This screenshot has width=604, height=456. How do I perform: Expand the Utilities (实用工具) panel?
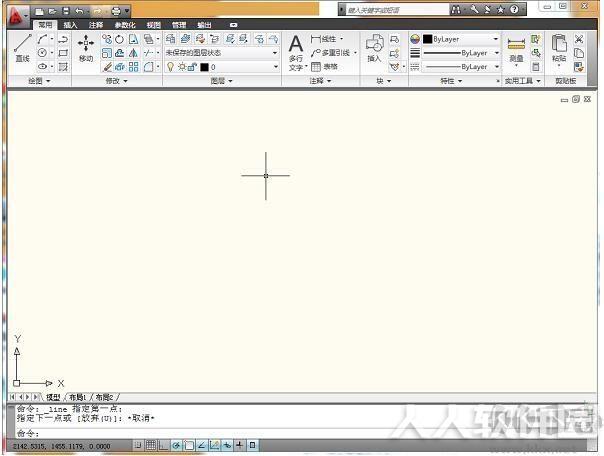[x=523, y=81]
